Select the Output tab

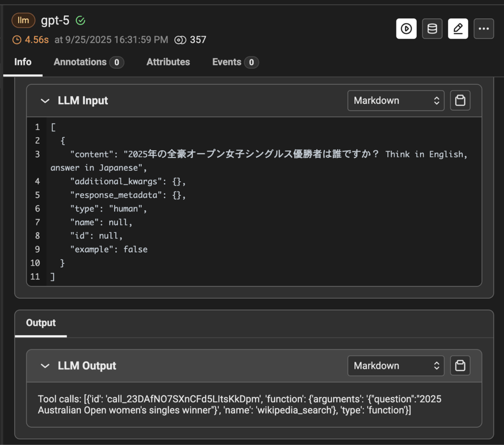(x=41, y=323)
